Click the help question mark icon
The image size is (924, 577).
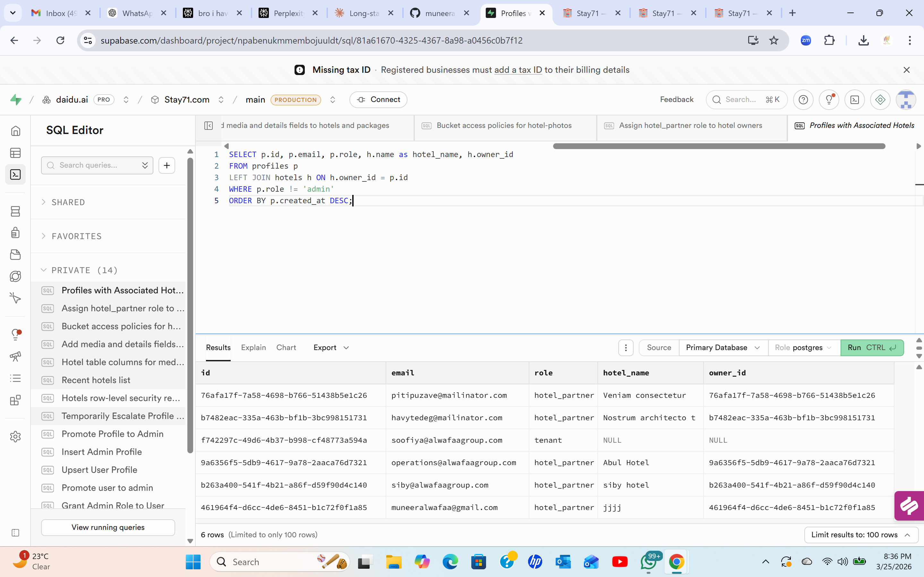tap(803, 100)
